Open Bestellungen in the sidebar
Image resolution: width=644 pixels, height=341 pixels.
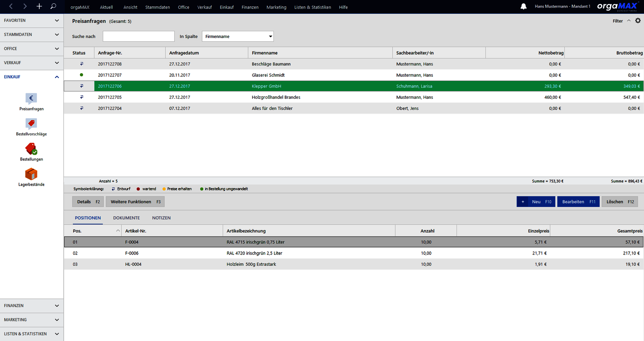coord(32,152)
